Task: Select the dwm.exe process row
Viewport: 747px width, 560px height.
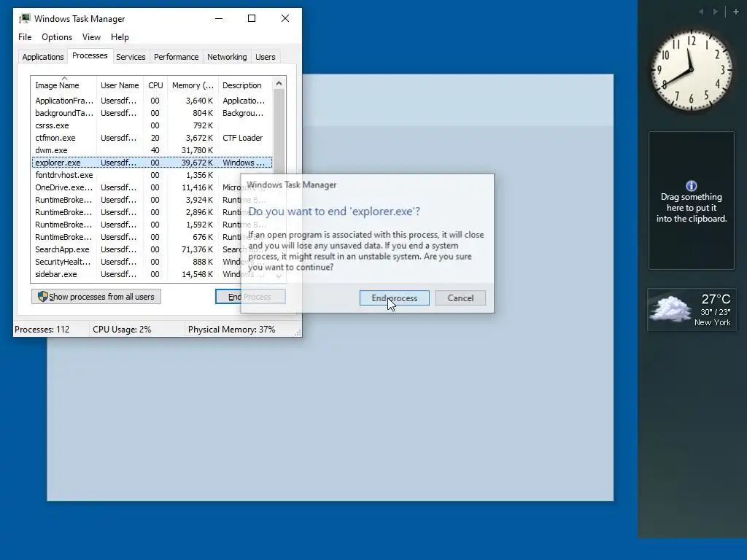Action: click(x=152, y=150)
